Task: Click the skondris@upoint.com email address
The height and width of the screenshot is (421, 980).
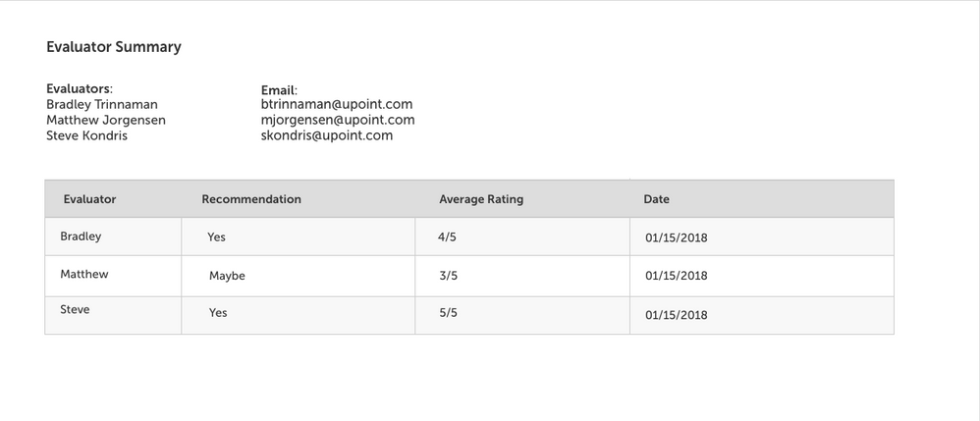Action: [326, 135]
